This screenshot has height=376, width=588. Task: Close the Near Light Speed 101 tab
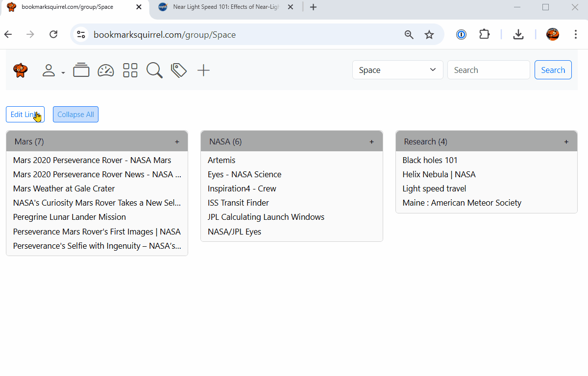click(x=291, y=7)
